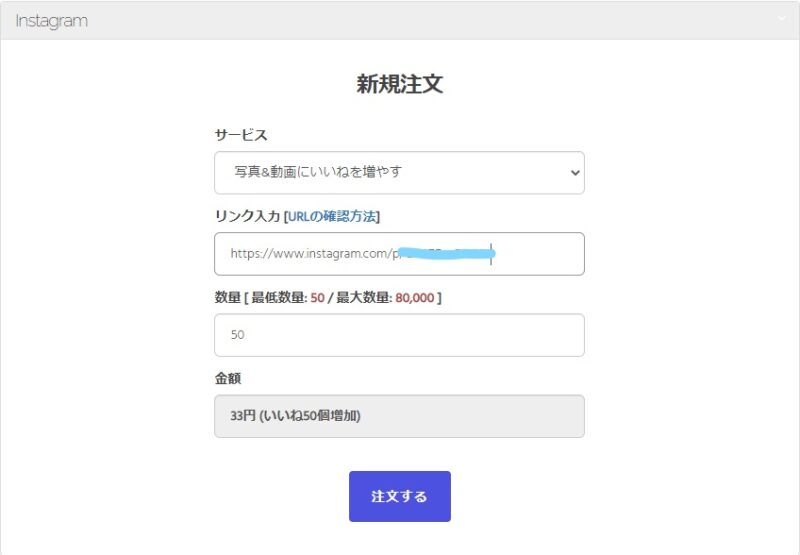Click the 最大数量 label text
Screen dimensions: 800x555
click(364, 297)
